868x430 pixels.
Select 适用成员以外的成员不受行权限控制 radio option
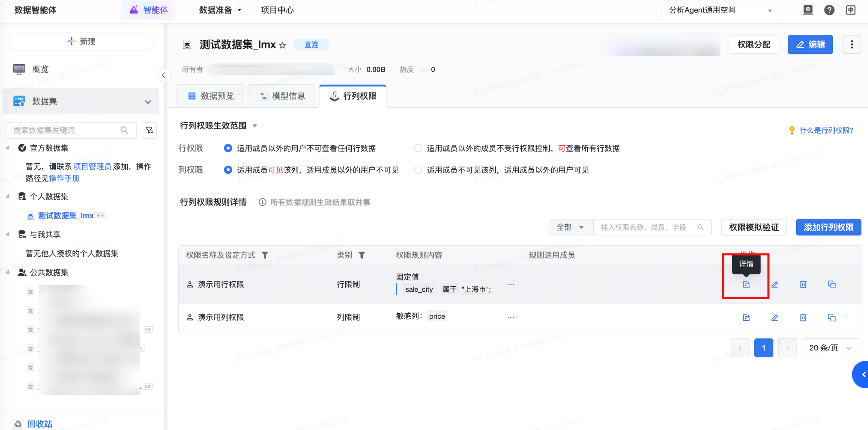click(x=418, y=148)
